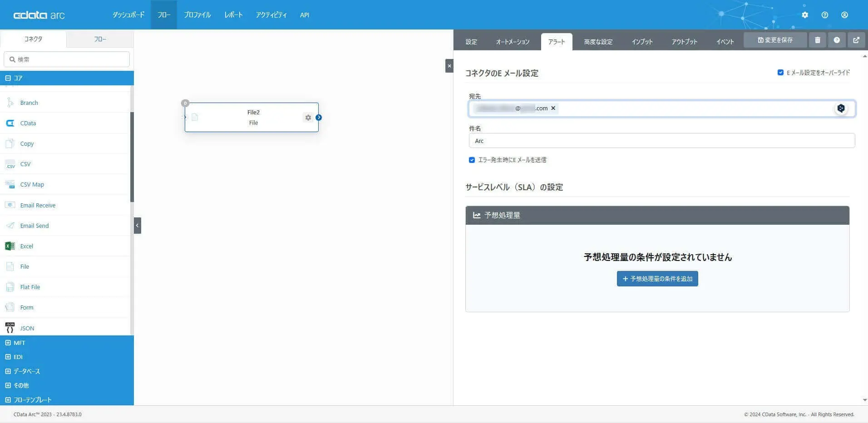Open the help icon in top bar

[x=825, y=15]
